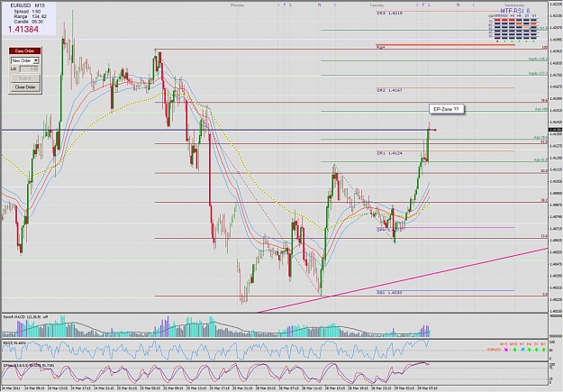Click the Close Order button
The width and height of the screenshot is (563, 392).
[x=25, y=87]
